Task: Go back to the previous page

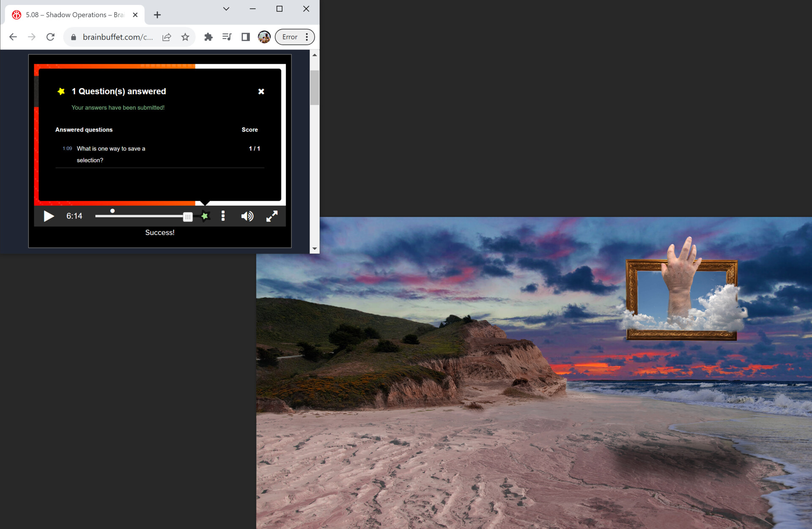Action: tap(13, 37)
